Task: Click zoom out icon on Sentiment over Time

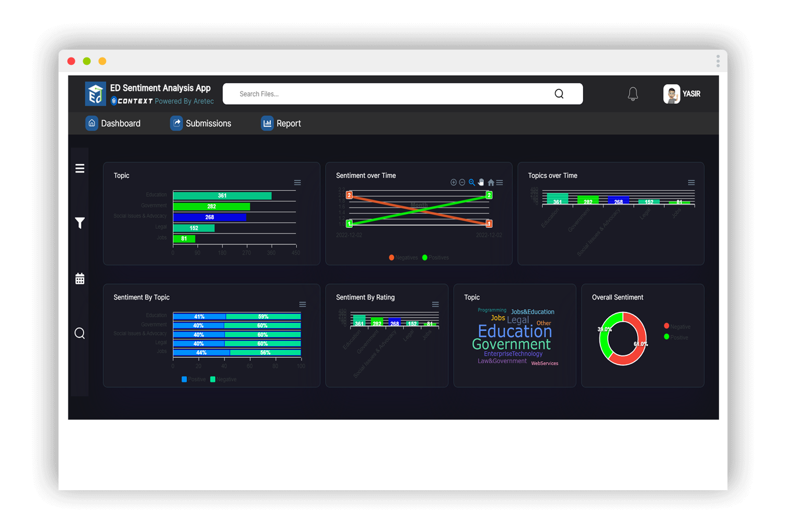Action: tap(462, 182)
